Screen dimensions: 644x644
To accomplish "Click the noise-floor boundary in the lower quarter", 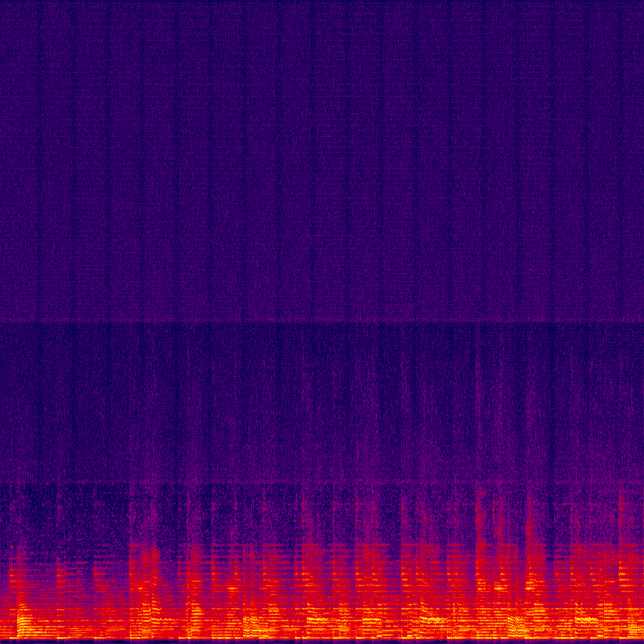I will tap(322, 483).
